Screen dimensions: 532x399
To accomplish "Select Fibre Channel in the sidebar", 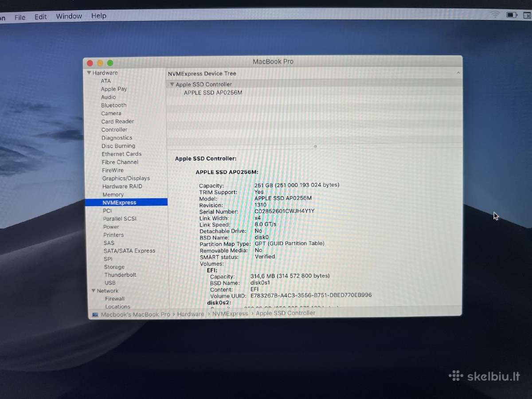I will click(120, 162).
